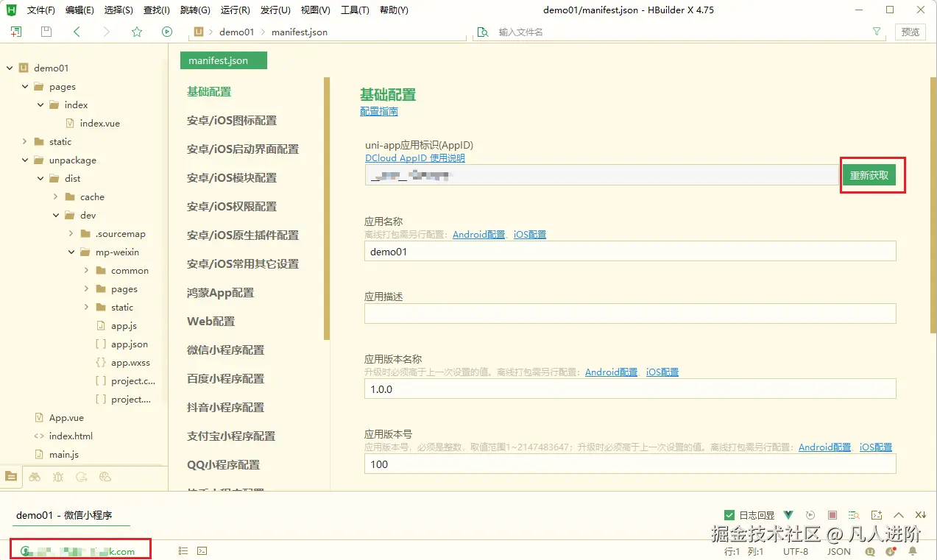Open the project manager folder icon
Viewport: 937px width, 560px height.
pyautogui.click(x=11, y=476)
